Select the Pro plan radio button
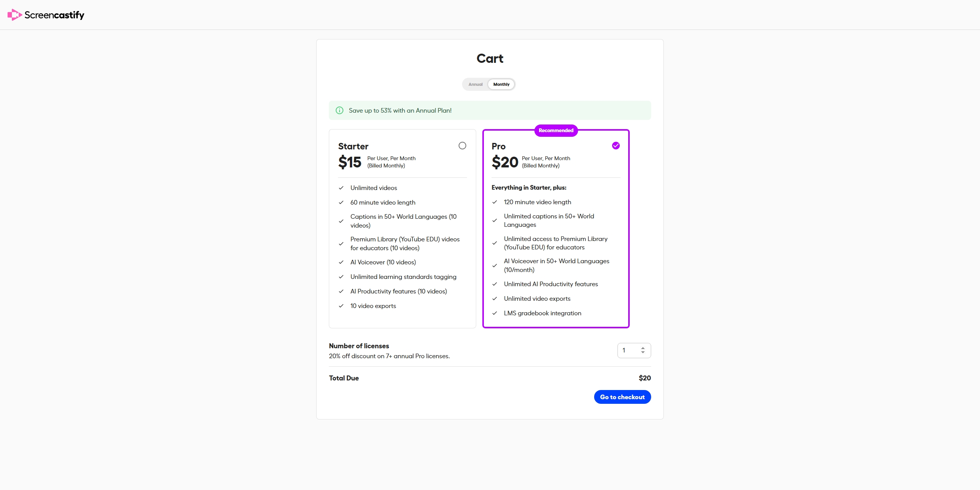The width and height of the screenshot is (980, 490). (616, 146)
